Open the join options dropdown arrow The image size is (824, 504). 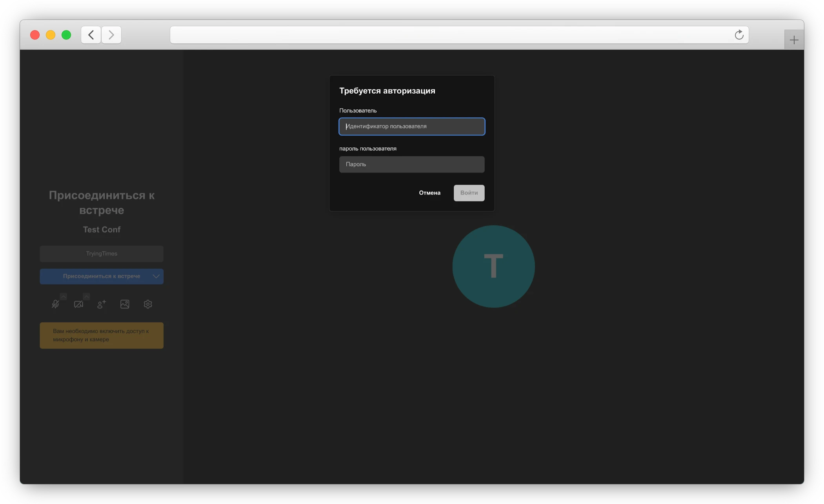pyautogui.click(x=156, y=276)
